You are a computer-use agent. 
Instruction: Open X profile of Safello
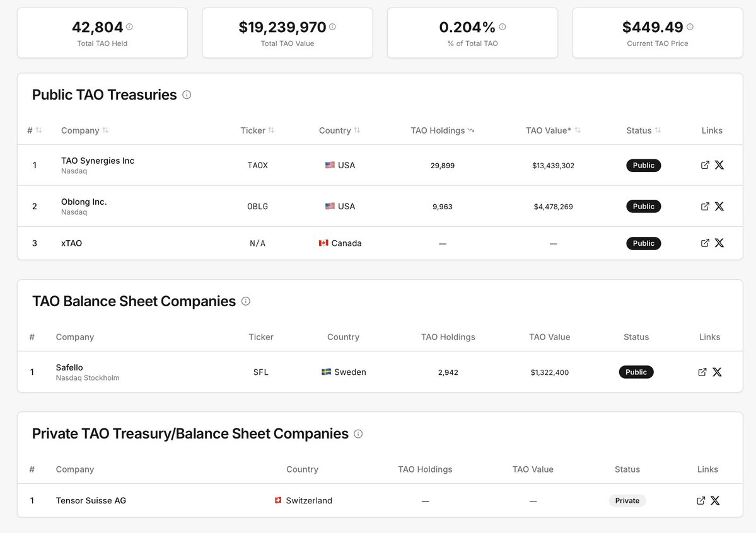(717, 372)
